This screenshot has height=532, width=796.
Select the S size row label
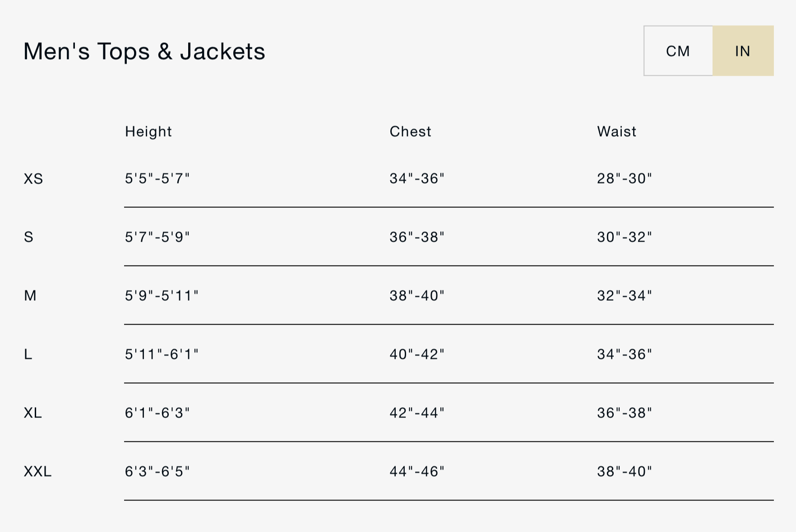28,237
